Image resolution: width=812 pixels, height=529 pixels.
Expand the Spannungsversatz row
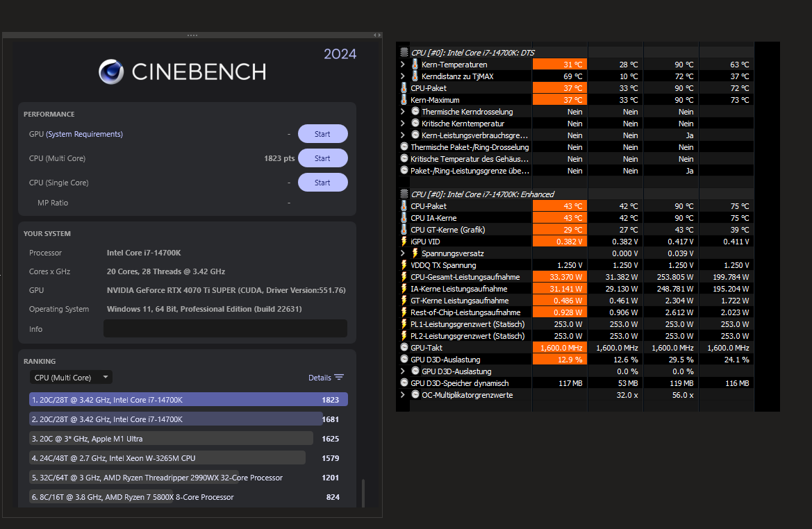pos(403,253)
